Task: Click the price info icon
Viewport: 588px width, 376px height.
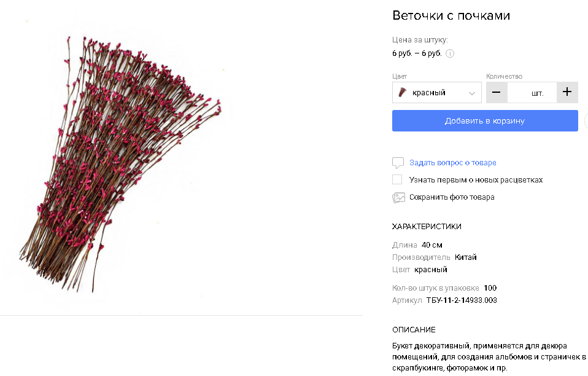Action: [x=450, y=53]
